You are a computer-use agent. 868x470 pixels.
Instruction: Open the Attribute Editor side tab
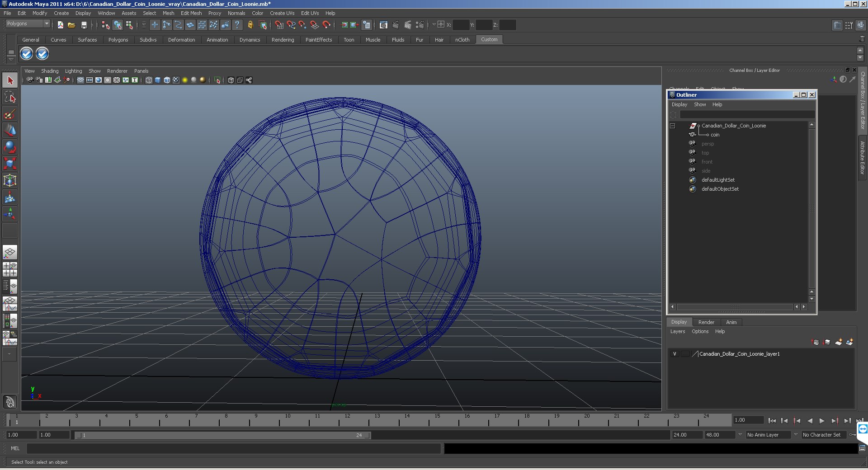coord(862,158)
